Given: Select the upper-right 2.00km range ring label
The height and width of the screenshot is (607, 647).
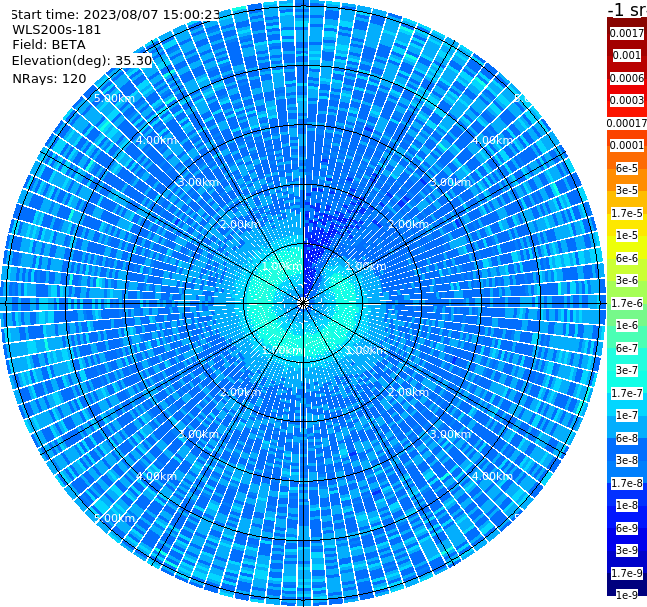Looking at the screenshot, I should 408,224.
